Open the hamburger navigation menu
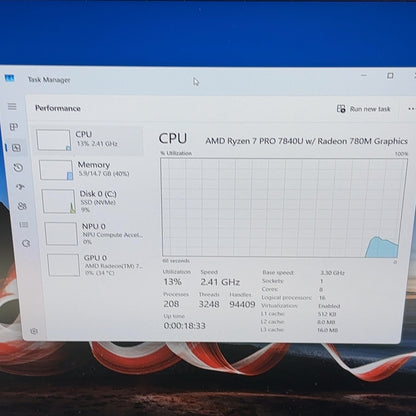This screenshot has width=416, height=416. [12, 106]
